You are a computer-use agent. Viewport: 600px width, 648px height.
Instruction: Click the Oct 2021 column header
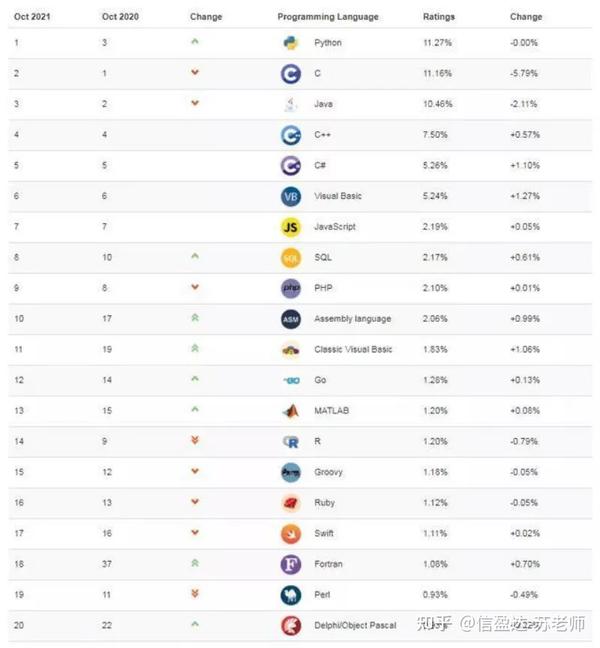[32, 17]
